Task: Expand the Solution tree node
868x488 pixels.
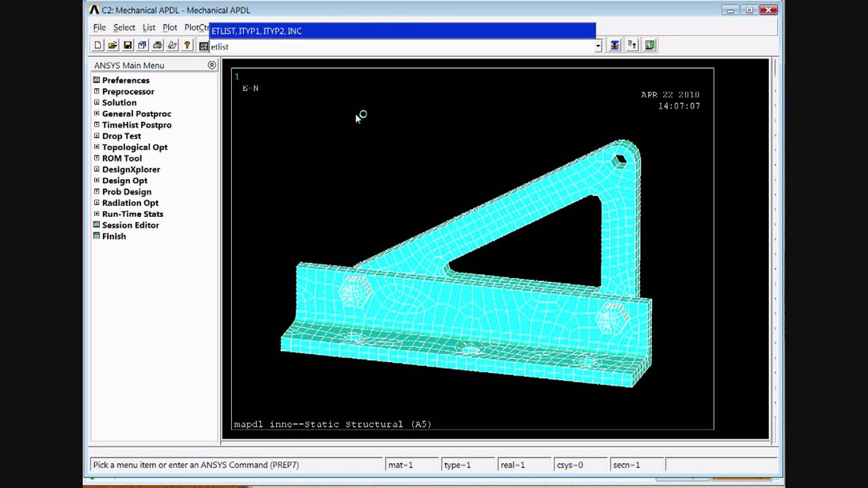Action: tap(96, 102)
